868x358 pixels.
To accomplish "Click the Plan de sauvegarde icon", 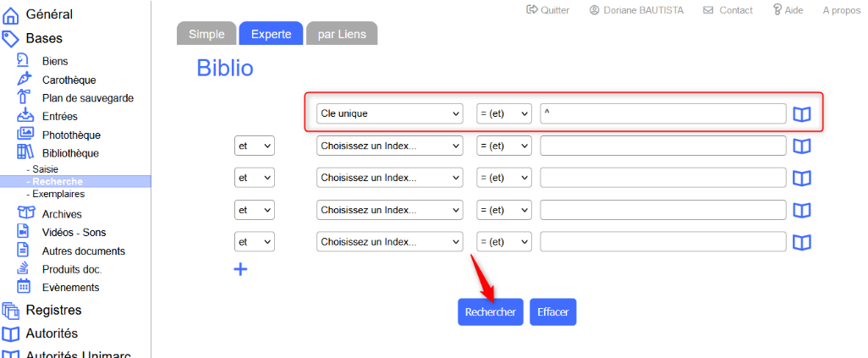I will coord(25,98).
